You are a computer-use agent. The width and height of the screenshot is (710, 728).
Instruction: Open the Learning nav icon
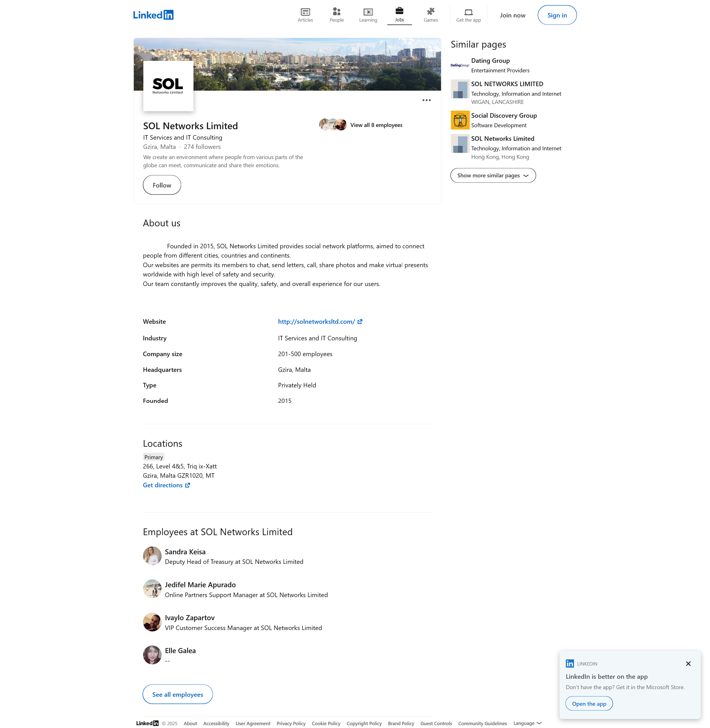click(x=368, y=15)
